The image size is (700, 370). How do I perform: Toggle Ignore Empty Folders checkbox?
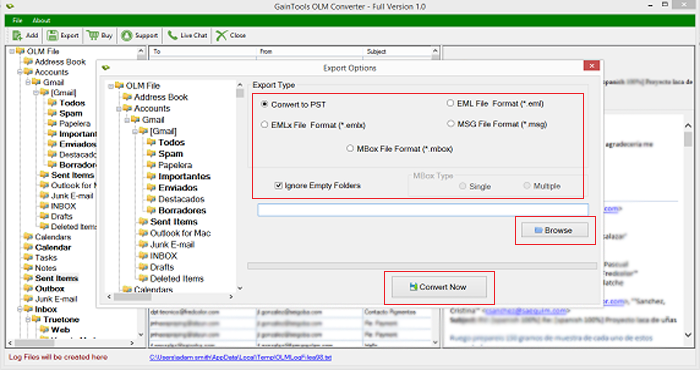tap(279, 185)
